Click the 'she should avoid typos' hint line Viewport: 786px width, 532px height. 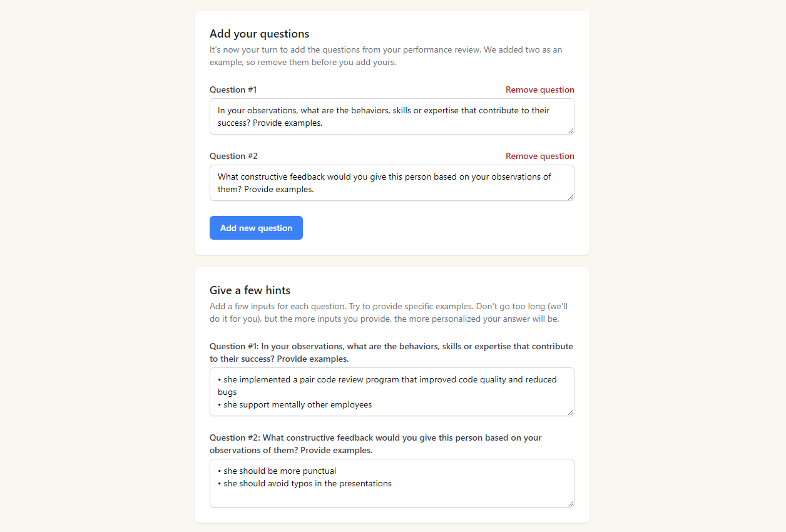coord(305,483)
